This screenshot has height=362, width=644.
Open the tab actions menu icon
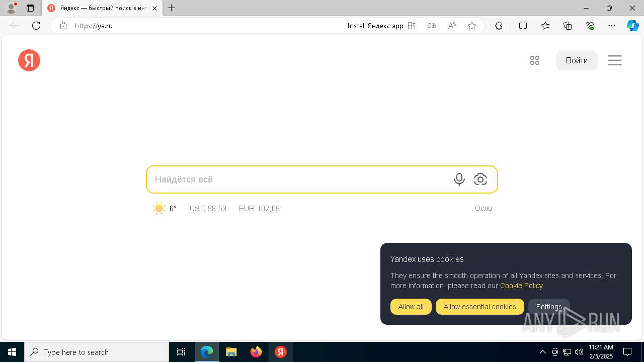(x=30, y=8)
